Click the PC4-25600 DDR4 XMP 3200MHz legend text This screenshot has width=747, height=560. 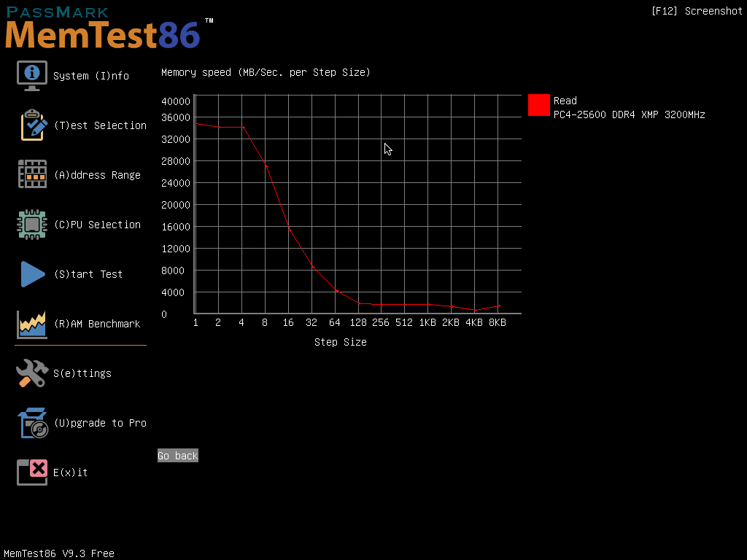pos(629,114)
